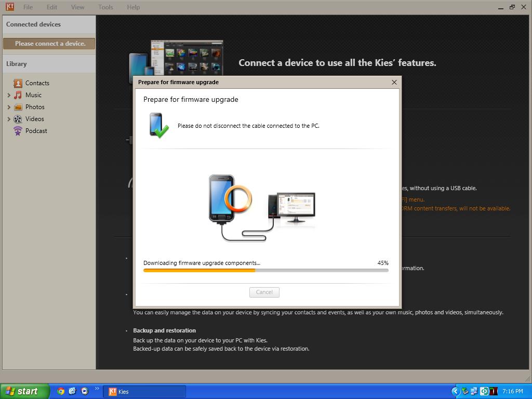
Task: Expand the Videos tree node
Action: [x=9, y=119]
